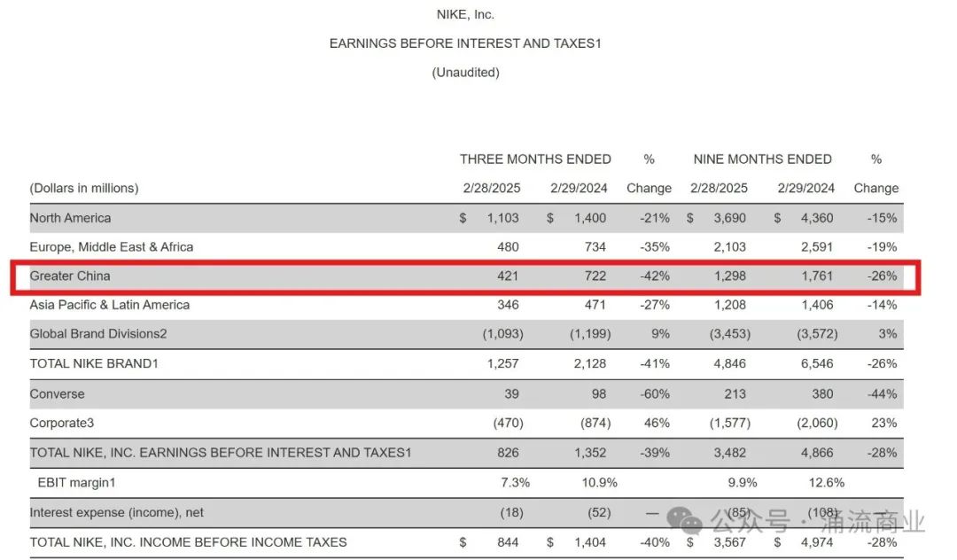
Task: Select the TOTAL NIKE, INC. INCOME BEFORE INCOME TAXES label
Action: pos(188,541)
